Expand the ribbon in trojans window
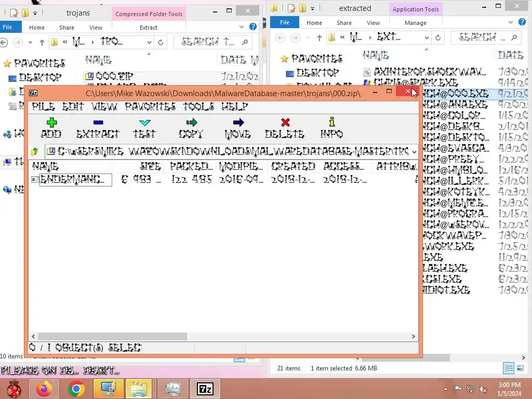This screenshot has width=532, height=399. coord(242,27)
